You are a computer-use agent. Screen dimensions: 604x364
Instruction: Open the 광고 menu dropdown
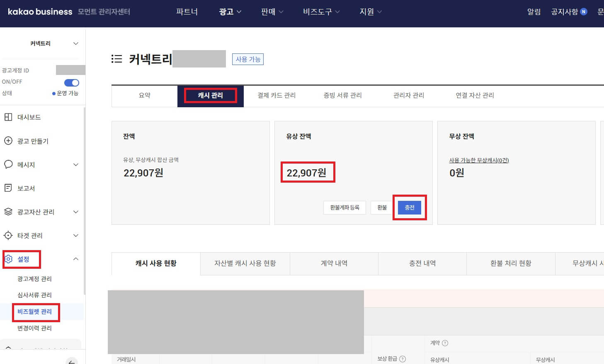pyautogui.click(x=230, y=12)
